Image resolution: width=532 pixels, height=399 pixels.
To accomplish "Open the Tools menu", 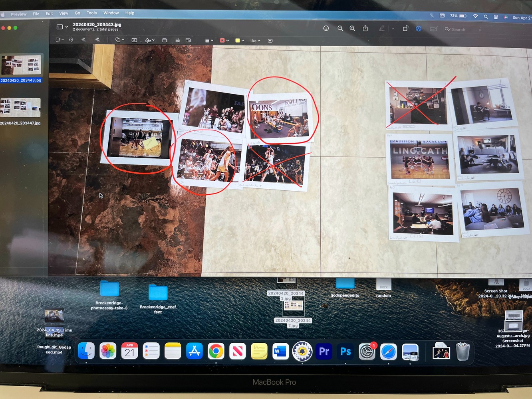I will point(91,13).
